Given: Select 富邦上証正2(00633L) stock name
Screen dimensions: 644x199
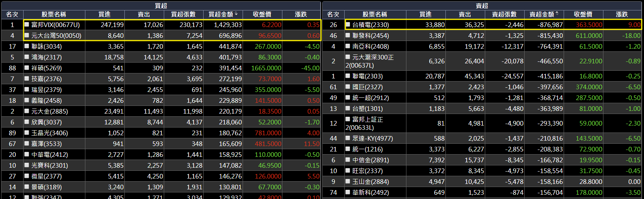Looking at the screenshot, I should pyautogui.click(x=364, y=123).
